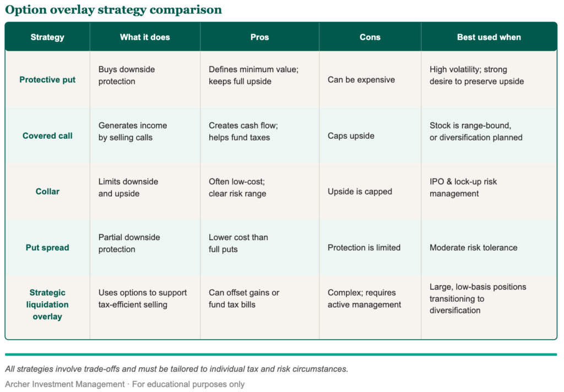
Task: Click the cell "Buys downside protection"
Action: [x=127, y=75]
